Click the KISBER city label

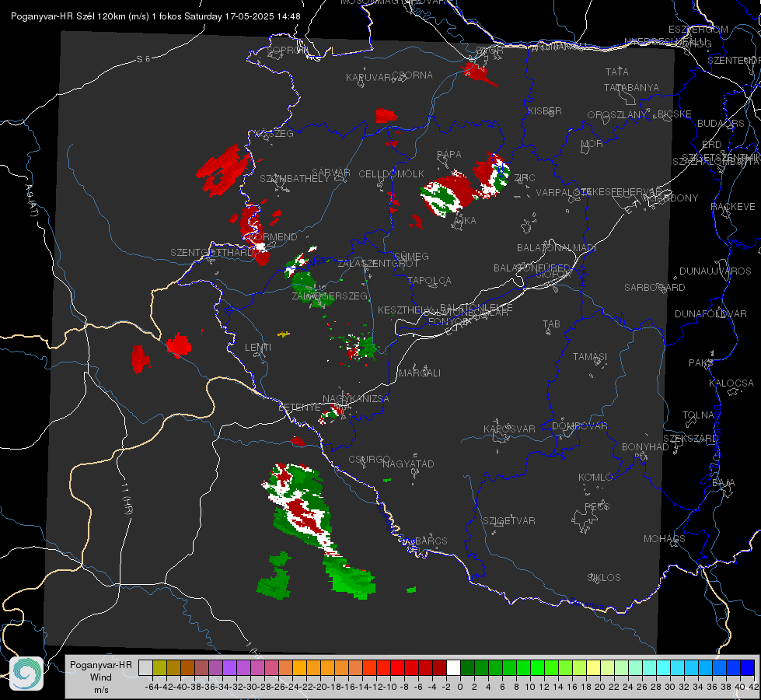click(x=545, y=110)
